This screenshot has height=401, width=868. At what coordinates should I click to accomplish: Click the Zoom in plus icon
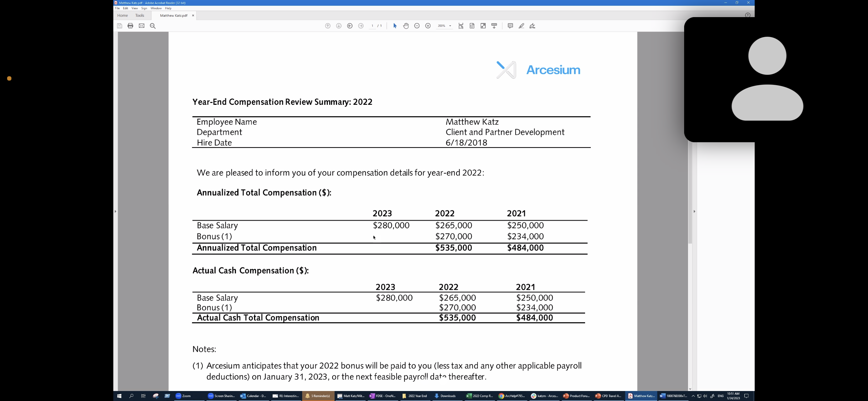click(428, 26)
